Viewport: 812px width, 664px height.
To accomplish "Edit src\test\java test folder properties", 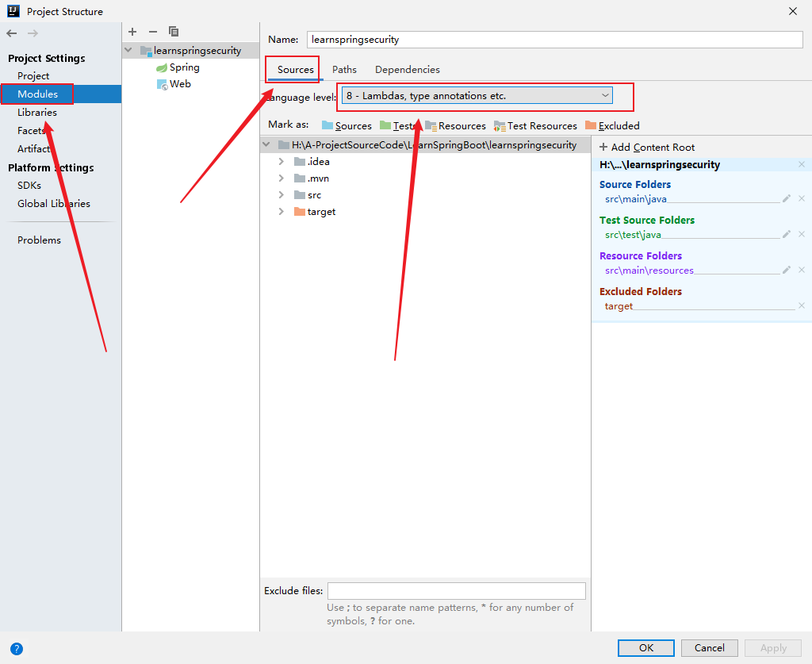I will pyautogui.click(x=787, y=234).
